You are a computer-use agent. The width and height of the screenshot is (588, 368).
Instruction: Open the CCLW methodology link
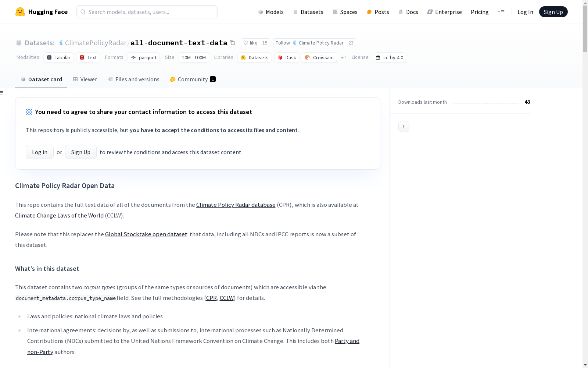[x=227, y=298]
